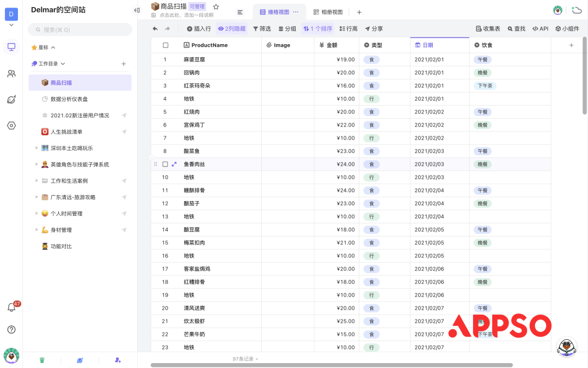Image resolution: width=588 pixels, height=368 pixels.
Task: Click the vertical scrollbar thumb
Action: pyautogui.click(x=584, y=75)
